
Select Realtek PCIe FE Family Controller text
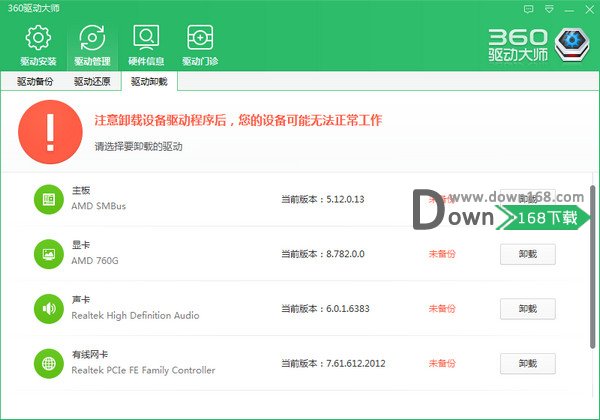(x=143, y=370)
